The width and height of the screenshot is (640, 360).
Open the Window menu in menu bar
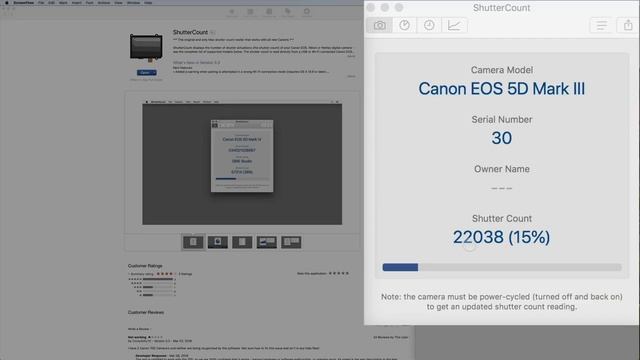point(133,2)
